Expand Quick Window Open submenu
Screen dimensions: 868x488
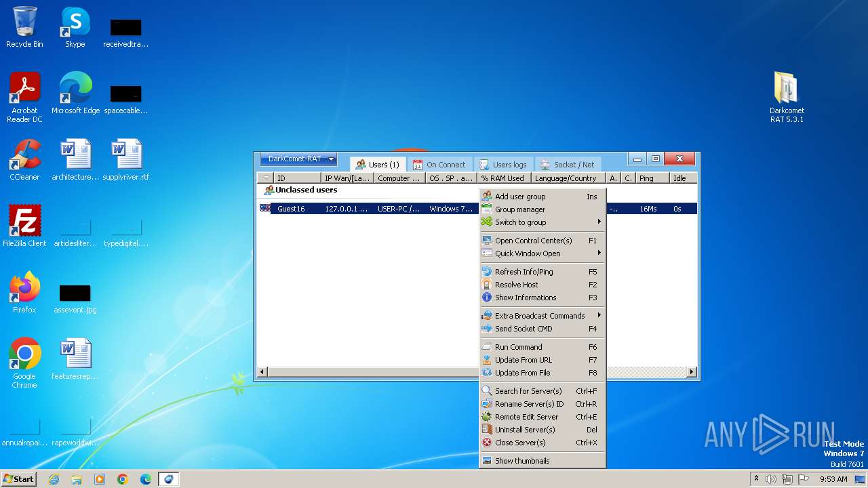click(x=542, y=253)
